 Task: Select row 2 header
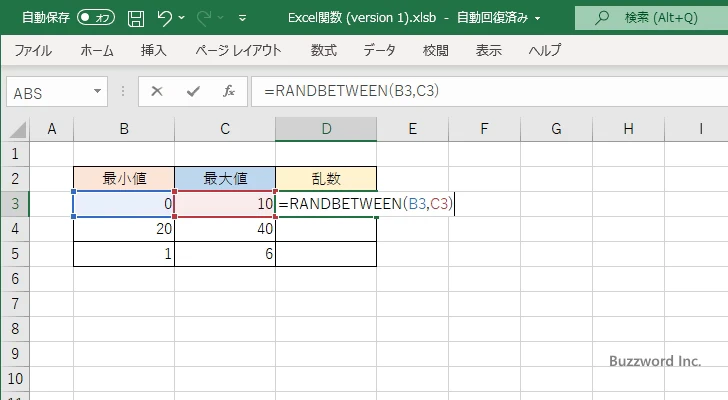(15, 179)
